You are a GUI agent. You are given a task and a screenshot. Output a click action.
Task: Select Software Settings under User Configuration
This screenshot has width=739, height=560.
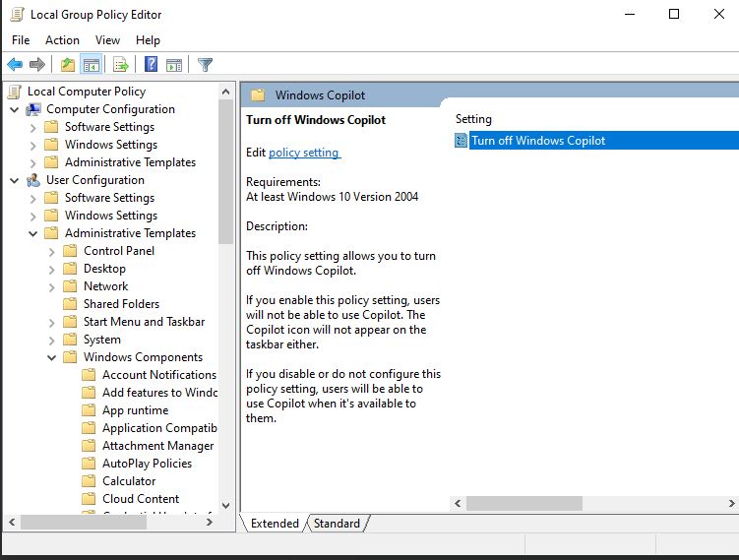[110, 198]
